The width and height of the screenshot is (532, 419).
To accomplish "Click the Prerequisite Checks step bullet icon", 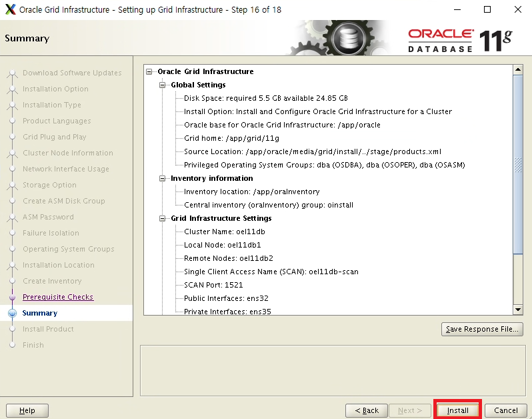I will (x=12, y=297).
